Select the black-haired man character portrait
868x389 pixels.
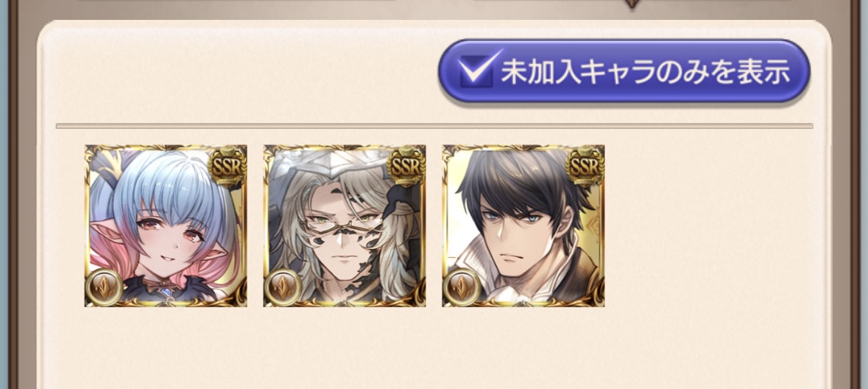[x=523, y=225]
